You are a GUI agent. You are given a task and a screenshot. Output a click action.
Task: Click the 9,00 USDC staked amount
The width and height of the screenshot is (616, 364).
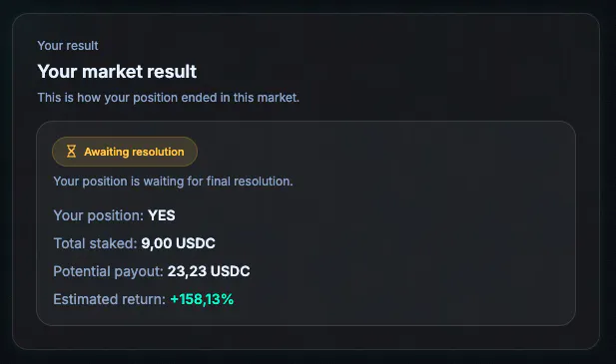pyautogui.click(x=178, y=243)
